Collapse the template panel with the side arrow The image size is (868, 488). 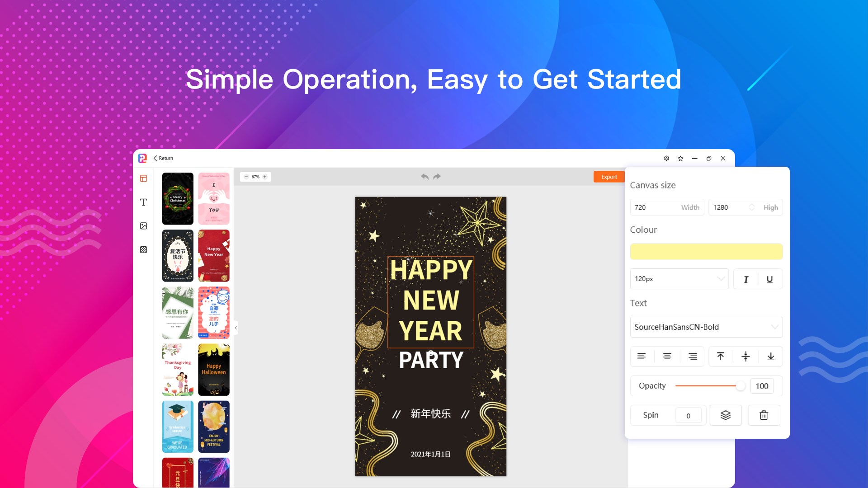point(236,328)
